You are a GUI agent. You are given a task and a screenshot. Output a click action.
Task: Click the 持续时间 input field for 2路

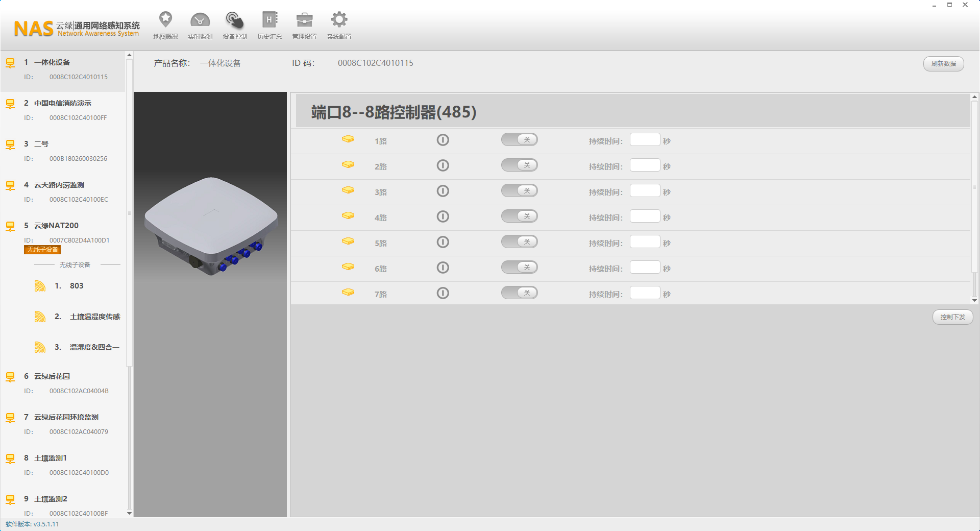pos(645,165)
